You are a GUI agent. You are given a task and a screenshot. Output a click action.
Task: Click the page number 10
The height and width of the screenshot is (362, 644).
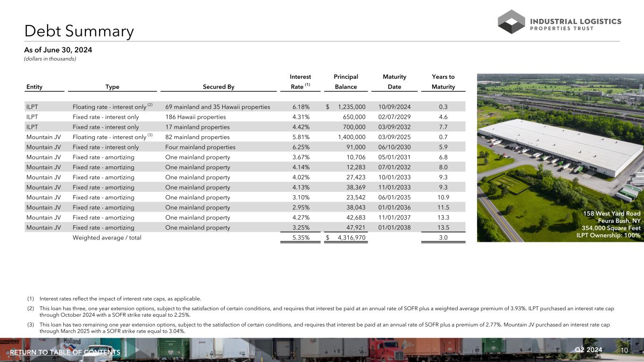(x=624, y=350)
